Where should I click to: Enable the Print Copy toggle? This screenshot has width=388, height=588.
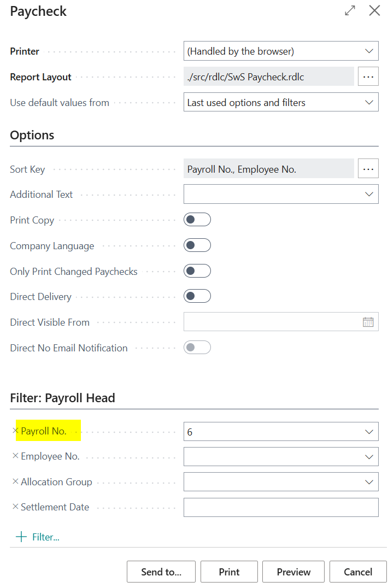(x=197, y=220)
